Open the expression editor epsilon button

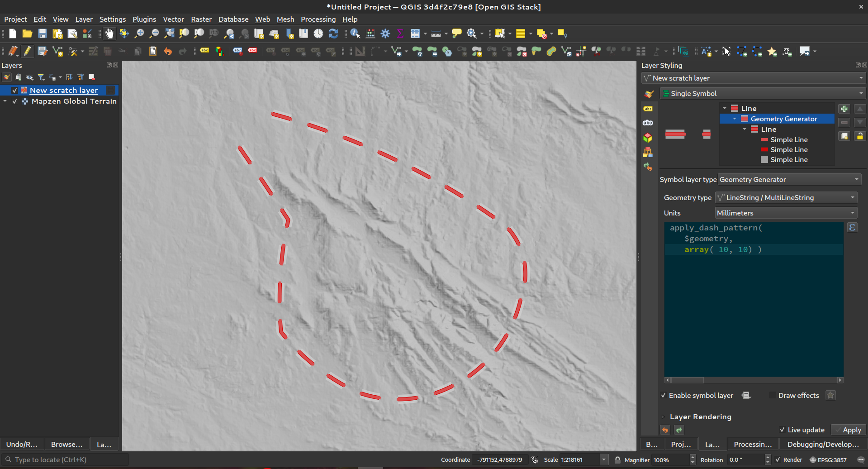(x=852, y=228)
